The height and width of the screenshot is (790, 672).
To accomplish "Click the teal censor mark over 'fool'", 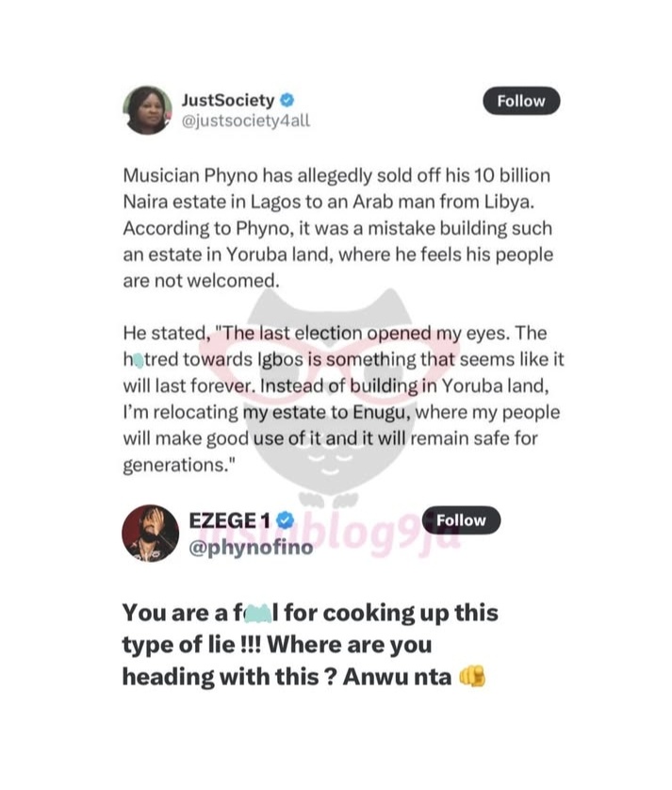I will point(258,615).
